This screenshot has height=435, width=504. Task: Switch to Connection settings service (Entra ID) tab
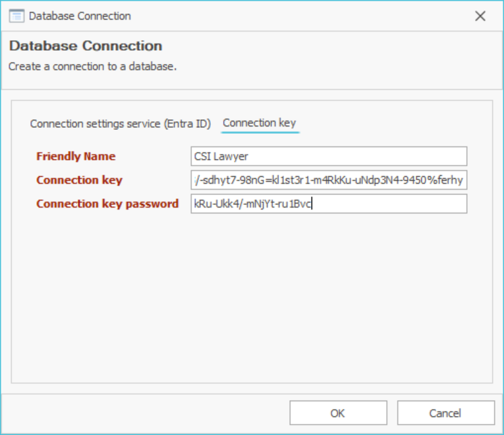tap(120, 123)
